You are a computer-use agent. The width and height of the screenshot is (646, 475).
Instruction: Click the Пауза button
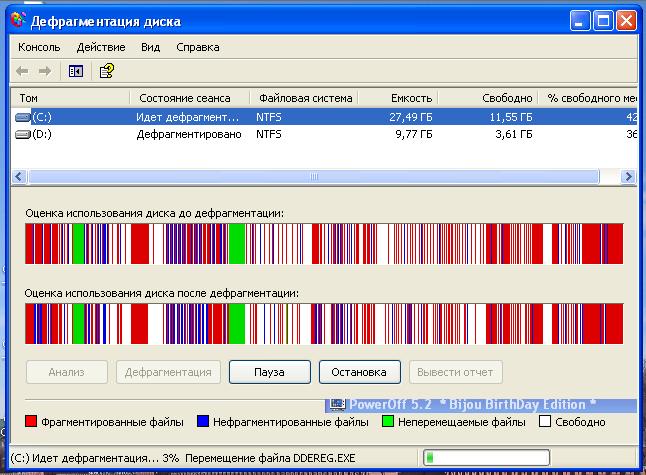(269, 372)
